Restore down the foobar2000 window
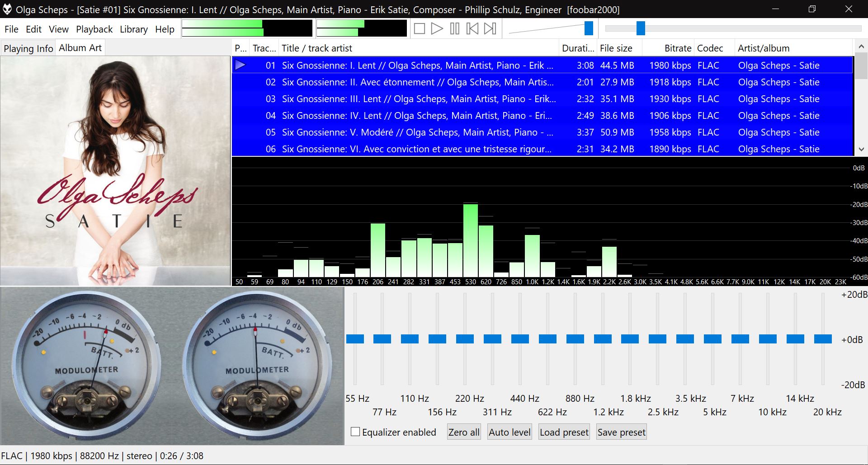 pyautogui.click(x=812, y=9)
